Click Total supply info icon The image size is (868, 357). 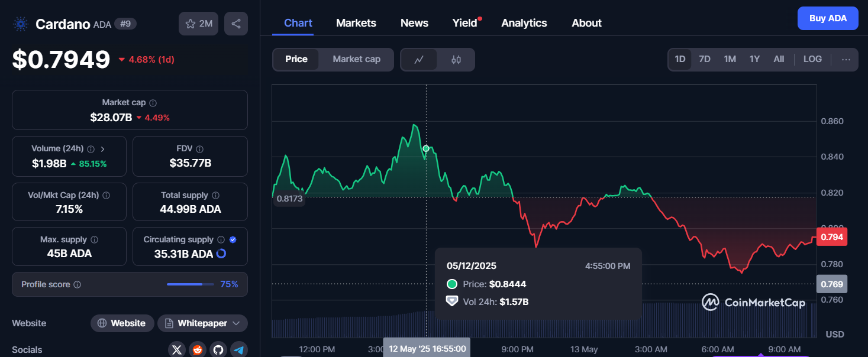click(x=215, y=195)
